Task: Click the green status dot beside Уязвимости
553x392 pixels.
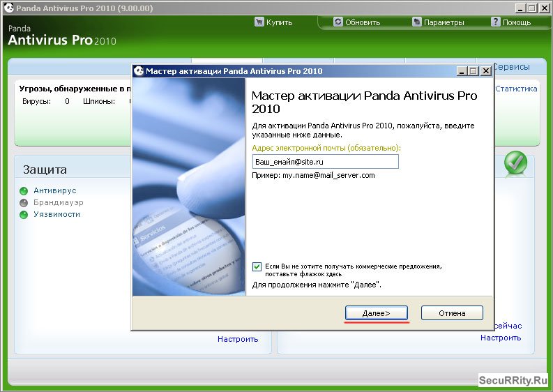Action: pos(24,215)
